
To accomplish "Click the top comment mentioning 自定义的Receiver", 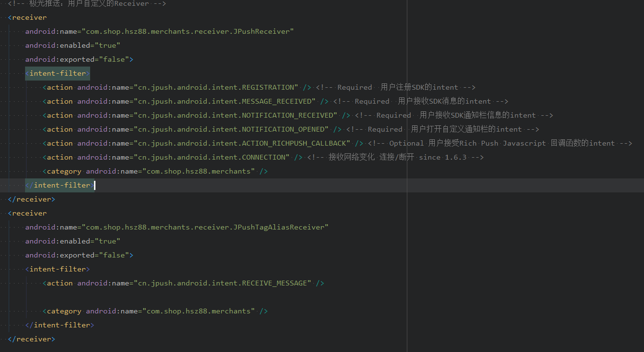I will [87, 4].
